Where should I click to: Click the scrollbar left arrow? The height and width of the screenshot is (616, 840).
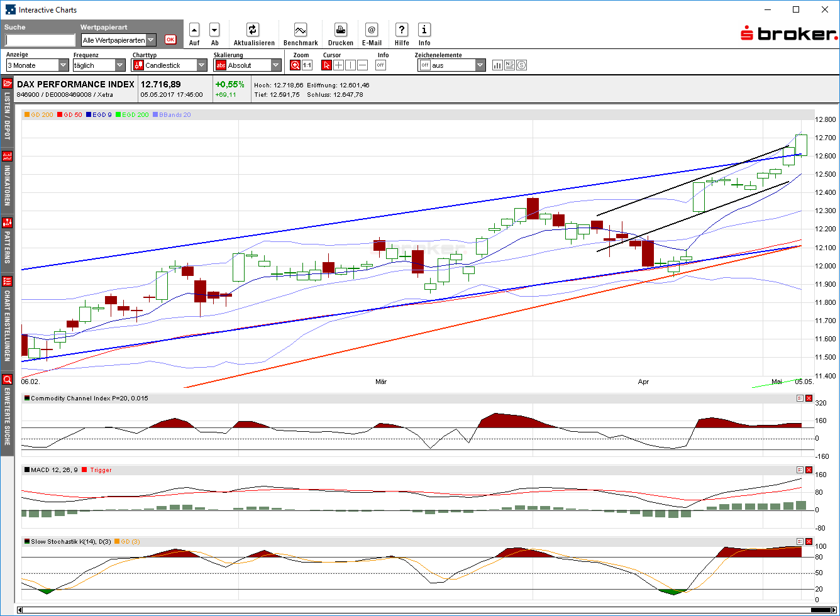(20, 610)
